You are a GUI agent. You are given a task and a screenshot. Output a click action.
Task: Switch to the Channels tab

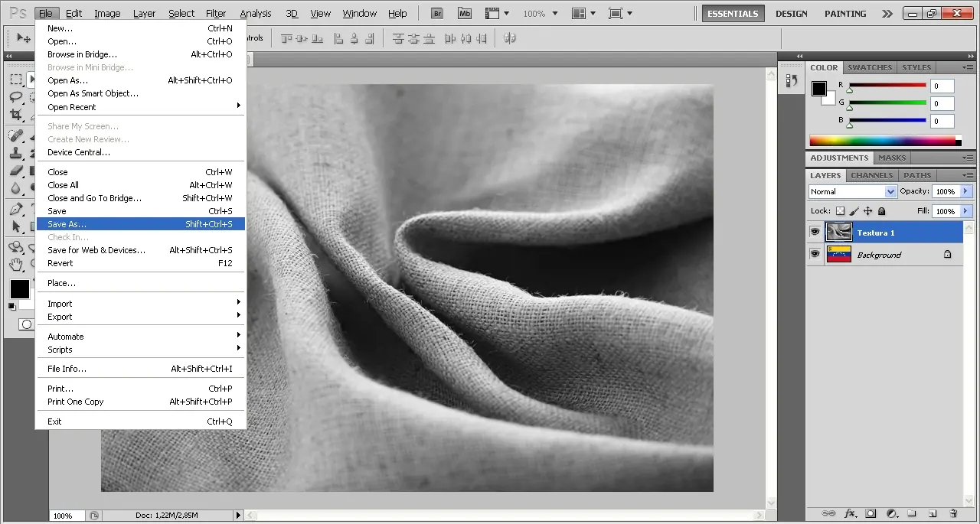(871, 175)
